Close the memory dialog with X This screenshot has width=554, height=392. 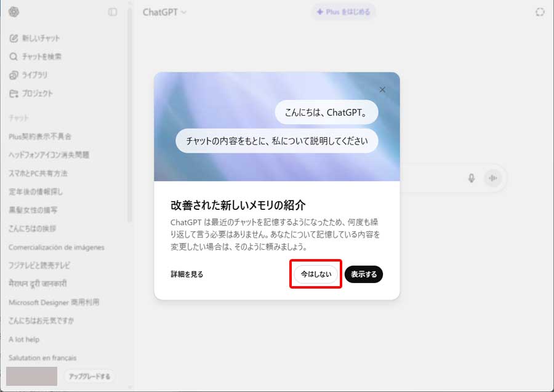[382, 90]
